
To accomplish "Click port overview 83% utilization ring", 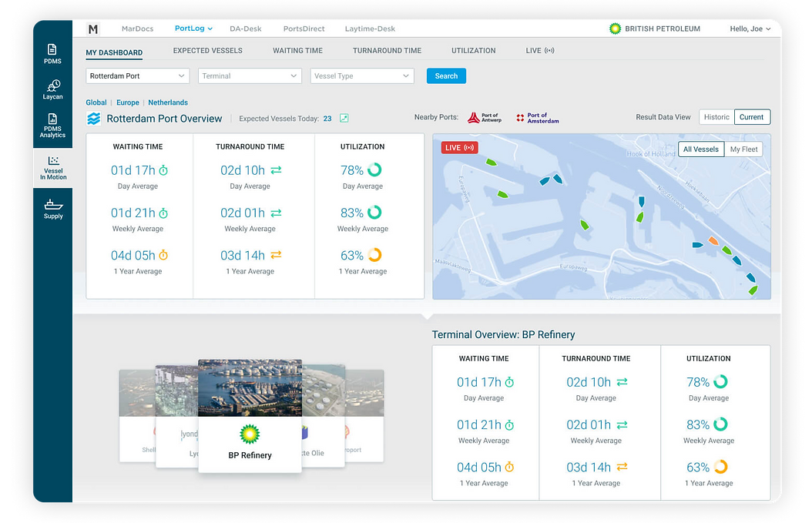I will [374, 213].
